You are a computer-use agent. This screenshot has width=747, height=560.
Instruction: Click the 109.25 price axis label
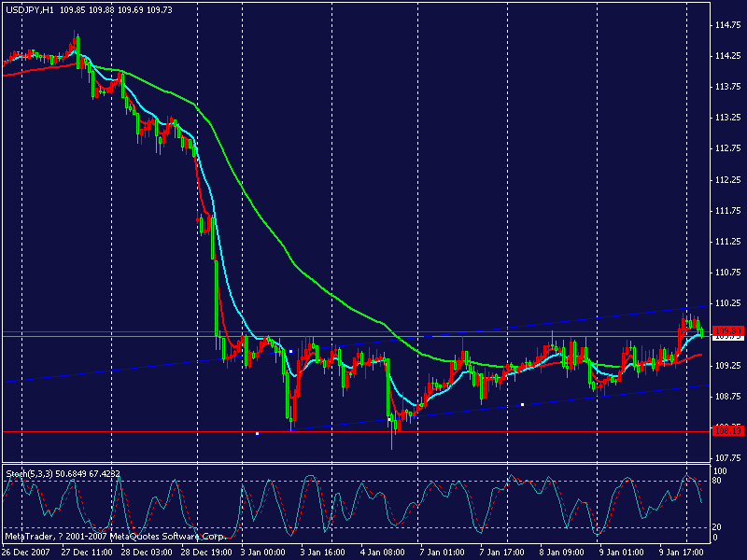(728, 366)
